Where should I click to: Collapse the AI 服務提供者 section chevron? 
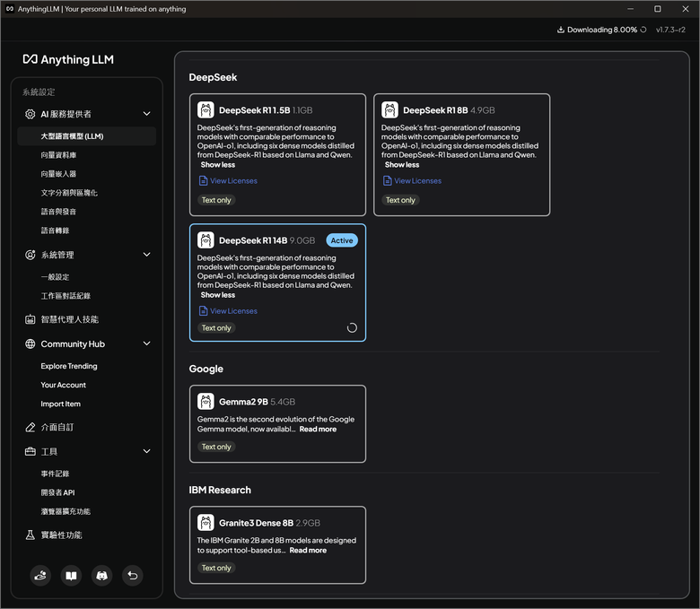click(147, 114)
